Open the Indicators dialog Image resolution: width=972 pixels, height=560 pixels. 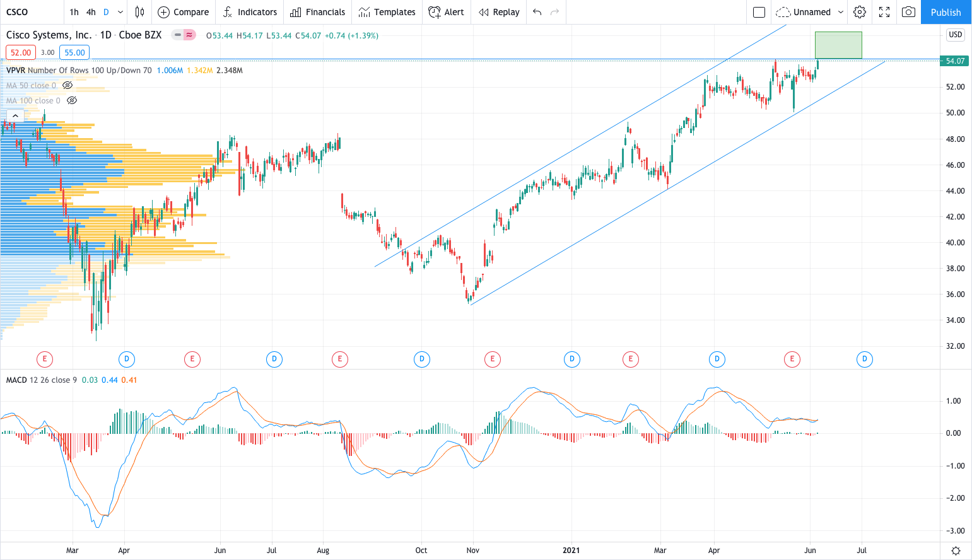[x=250, y=12]
